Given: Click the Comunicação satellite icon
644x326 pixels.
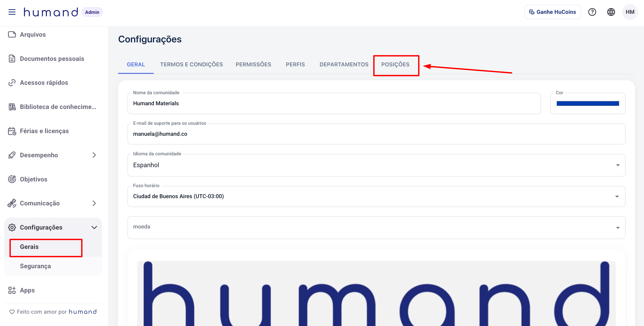Looking at the screenshot, I should [12, 203].
